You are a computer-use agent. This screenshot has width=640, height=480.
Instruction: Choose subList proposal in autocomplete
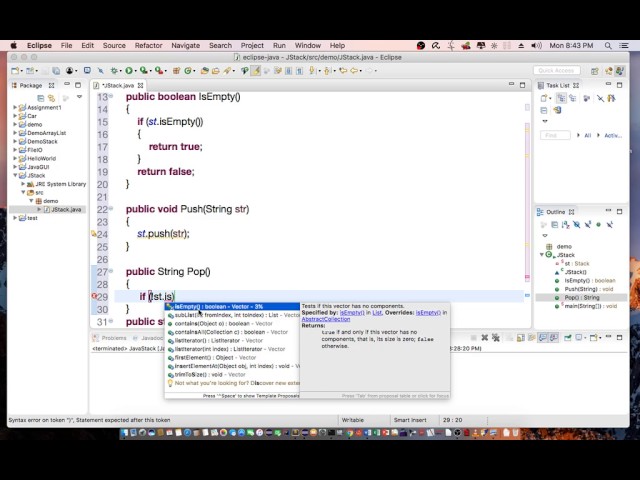tap(232, 315)
